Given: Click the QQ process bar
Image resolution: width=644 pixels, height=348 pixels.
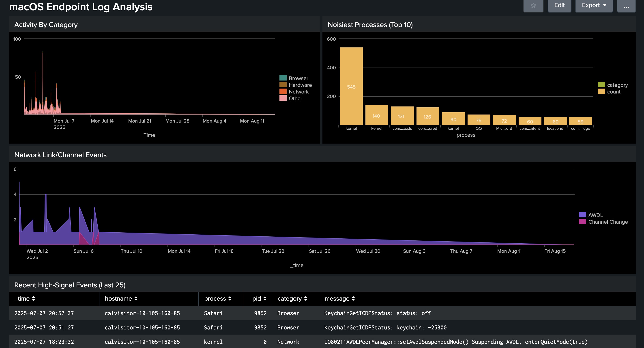Looking at the screenshot, I should tap(479, 120).
